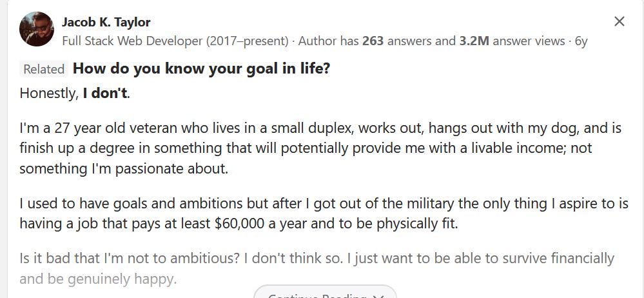644x298 pixels.
Task: Click the Related label
Action: [x=44, y=70]
